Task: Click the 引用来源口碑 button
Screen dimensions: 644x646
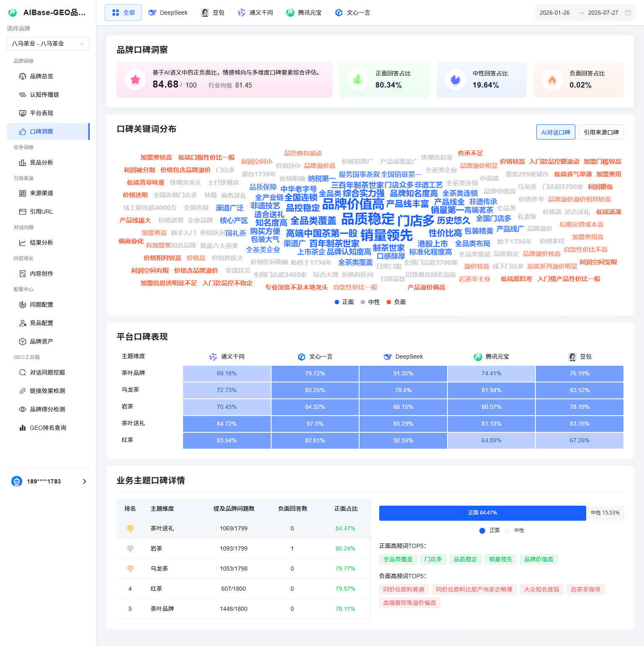Action: (601, 132)
